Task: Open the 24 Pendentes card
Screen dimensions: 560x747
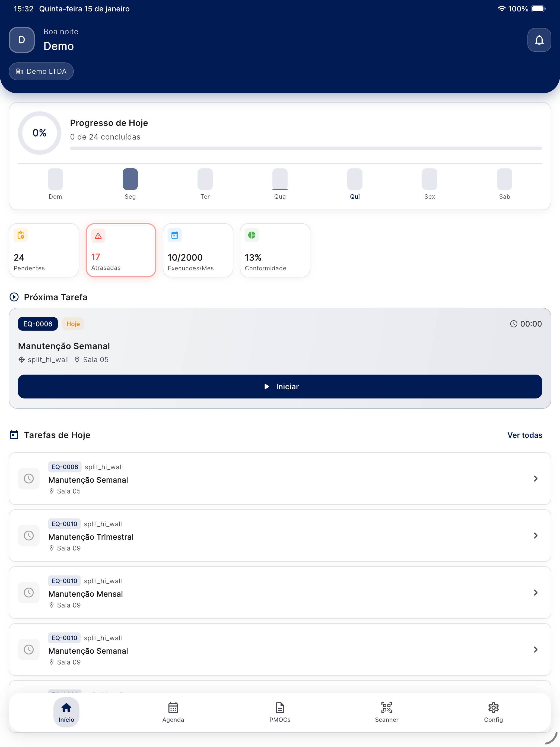Action: click(44, 250)
